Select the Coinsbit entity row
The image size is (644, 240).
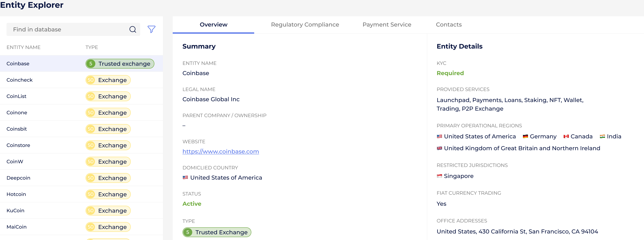pyautogui.click(x=81, y=129)
